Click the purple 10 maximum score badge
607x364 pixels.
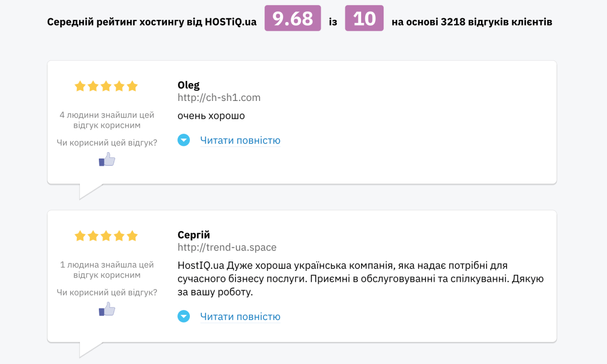364,18
